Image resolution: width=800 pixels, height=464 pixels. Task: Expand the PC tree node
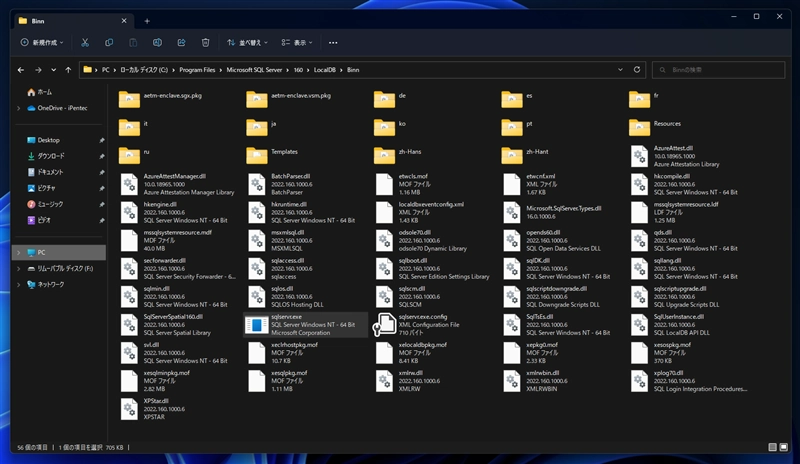click(19, 253)
